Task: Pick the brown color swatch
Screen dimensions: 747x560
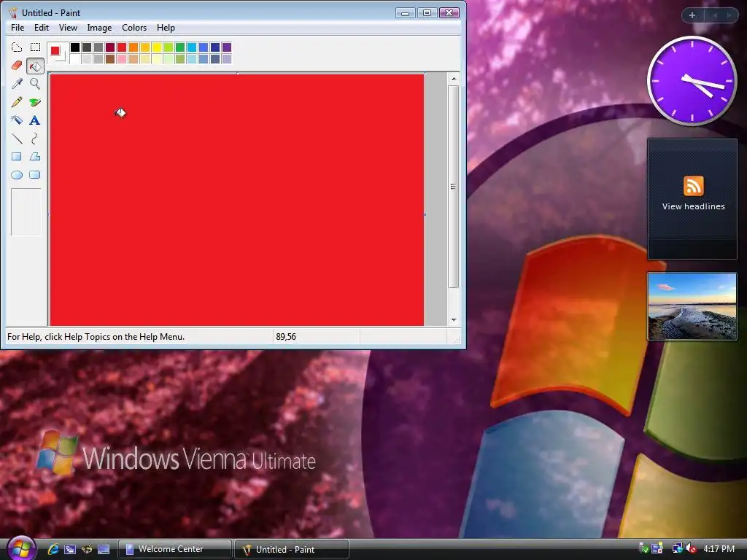Action: 110,58
